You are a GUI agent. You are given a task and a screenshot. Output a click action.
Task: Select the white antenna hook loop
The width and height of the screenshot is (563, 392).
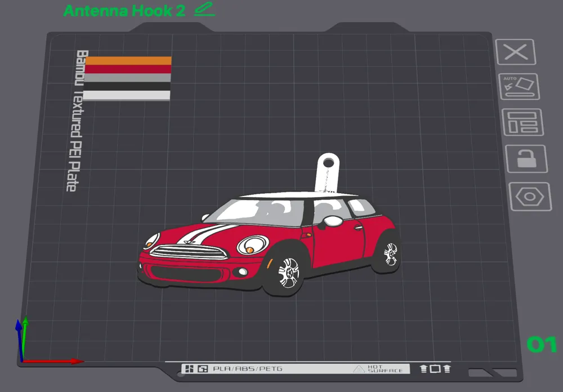327,172
